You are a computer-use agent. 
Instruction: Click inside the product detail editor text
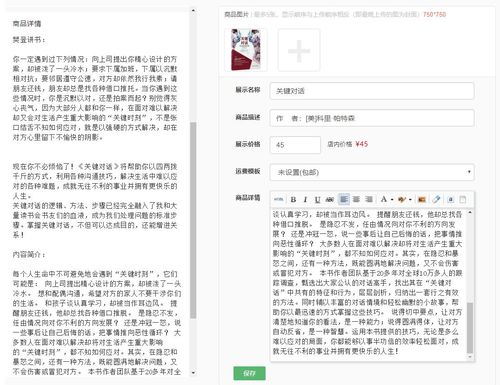[368, 283]
